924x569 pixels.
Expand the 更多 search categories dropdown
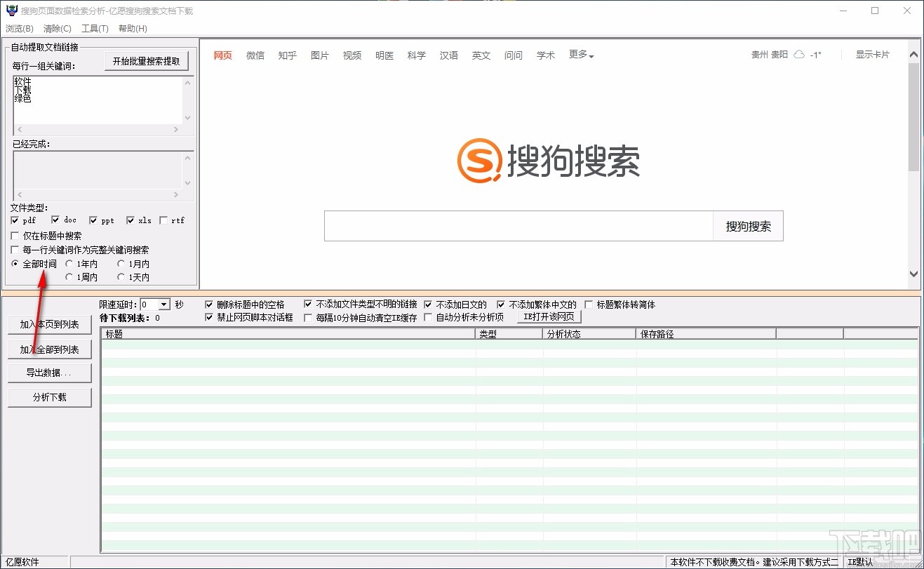[x=582, y=55]
